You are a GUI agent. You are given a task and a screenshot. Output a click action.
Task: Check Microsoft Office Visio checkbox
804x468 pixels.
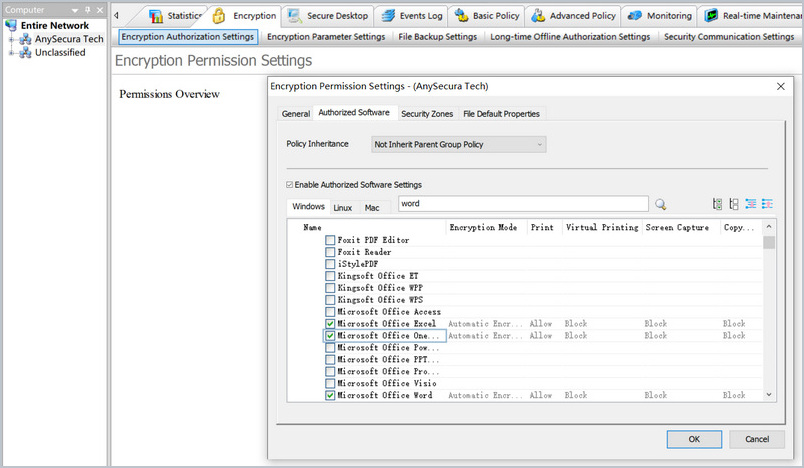pos(330,383)
